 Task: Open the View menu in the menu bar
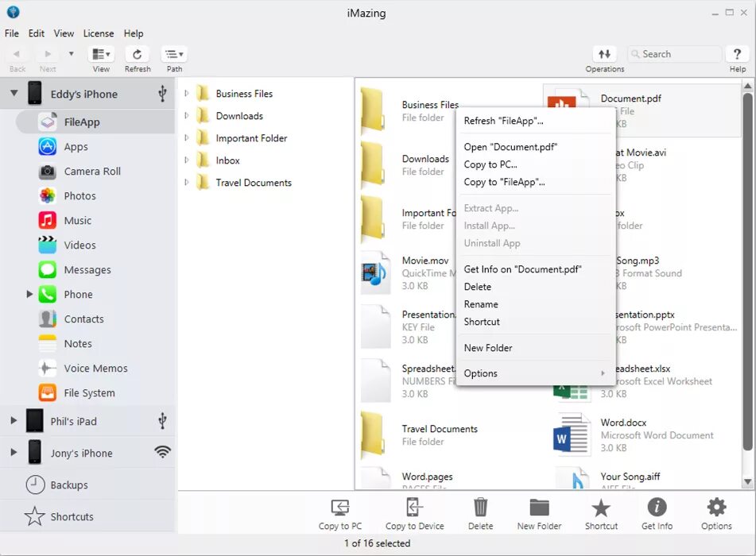pos(64,33)
